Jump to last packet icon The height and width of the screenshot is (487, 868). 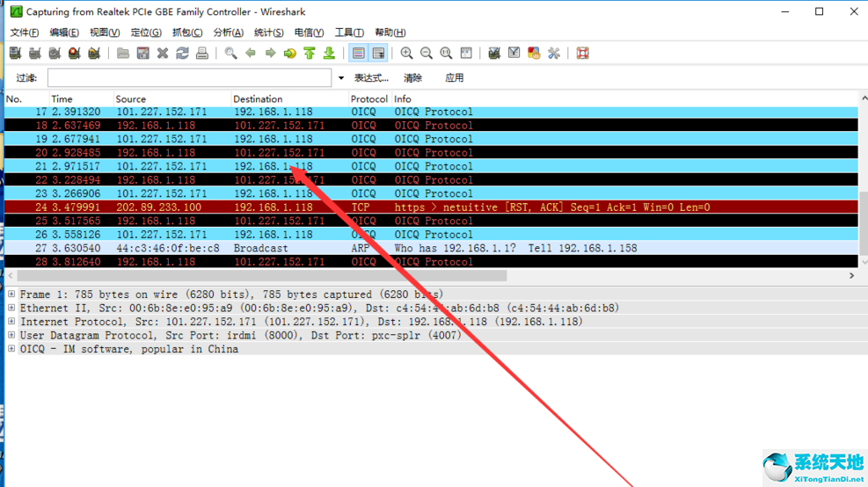pos(330,53)
